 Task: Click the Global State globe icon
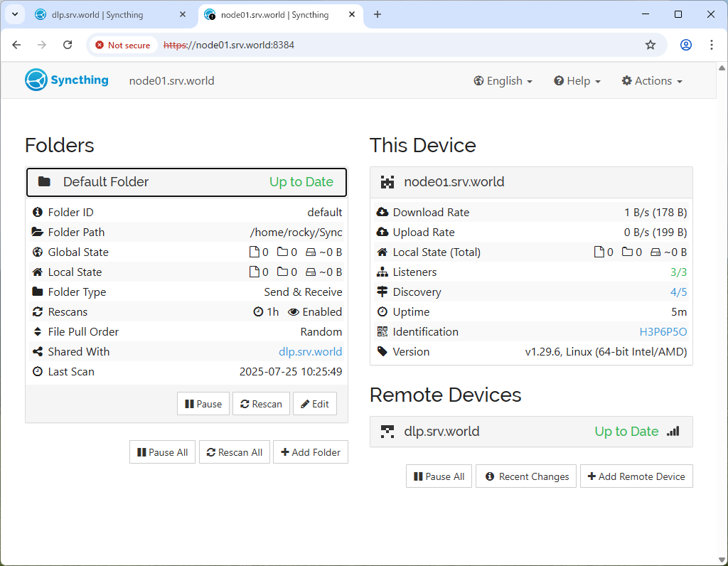[38, 252]
